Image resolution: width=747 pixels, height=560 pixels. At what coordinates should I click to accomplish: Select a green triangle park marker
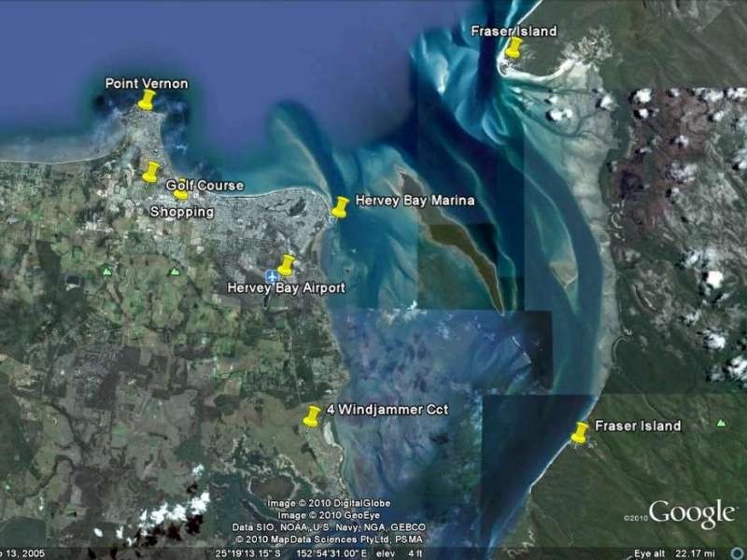point(173,270)
